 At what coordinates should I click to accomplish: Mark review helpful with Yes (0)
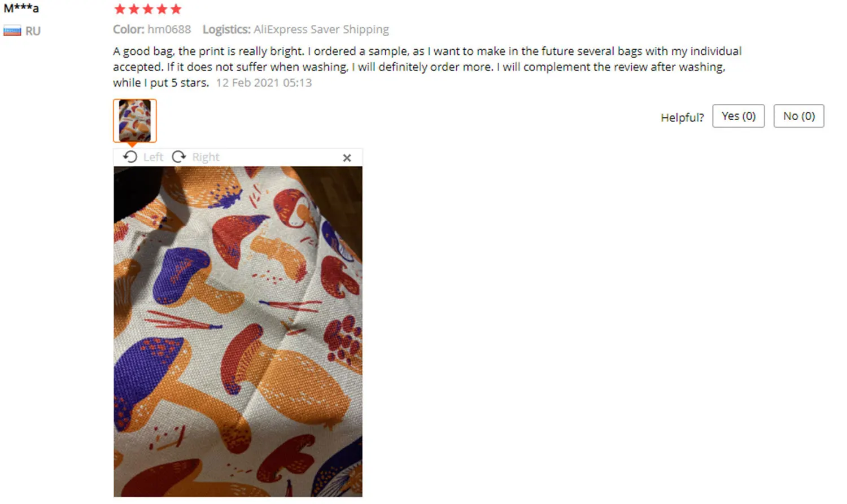point(738,116)
